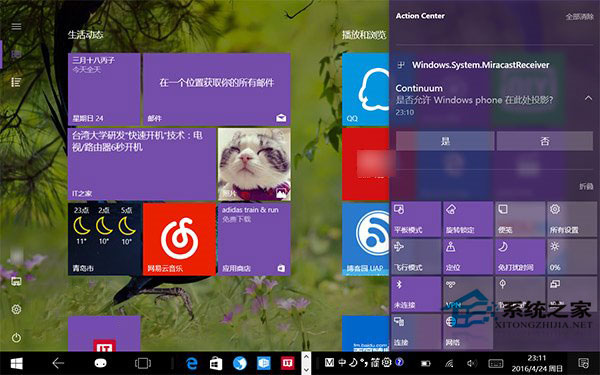Click the IME M icon
Viewport: 600px width, 375px height.
coord(329,362)
